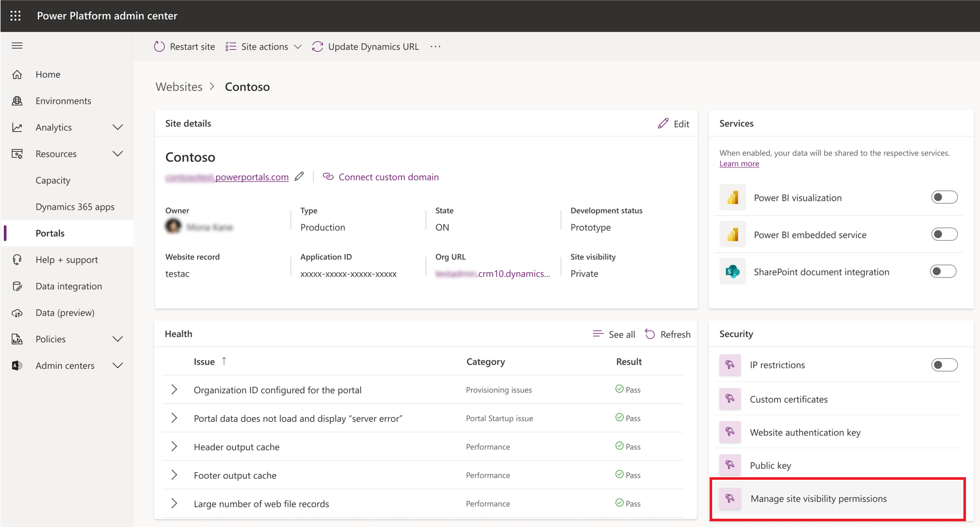Open the crm10.dynamics Org URL link
Viewport: 980px width, 527px height.
493,274
